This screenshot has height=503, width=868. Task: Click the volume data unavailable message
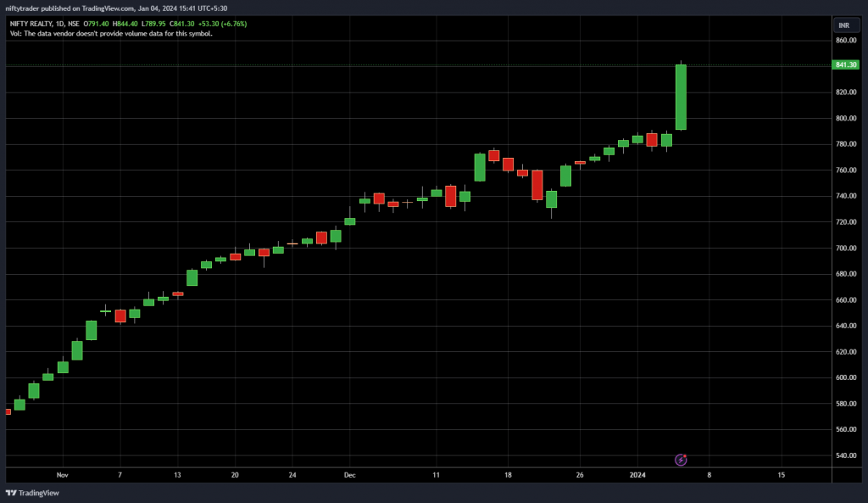[x=111, y=34]
